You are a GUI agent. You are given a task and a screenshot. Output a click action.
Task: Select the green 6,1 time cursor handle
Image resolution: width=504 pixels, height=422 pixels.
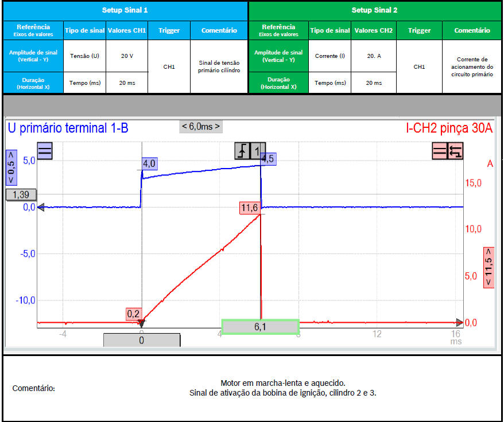(x=260, y=327)
